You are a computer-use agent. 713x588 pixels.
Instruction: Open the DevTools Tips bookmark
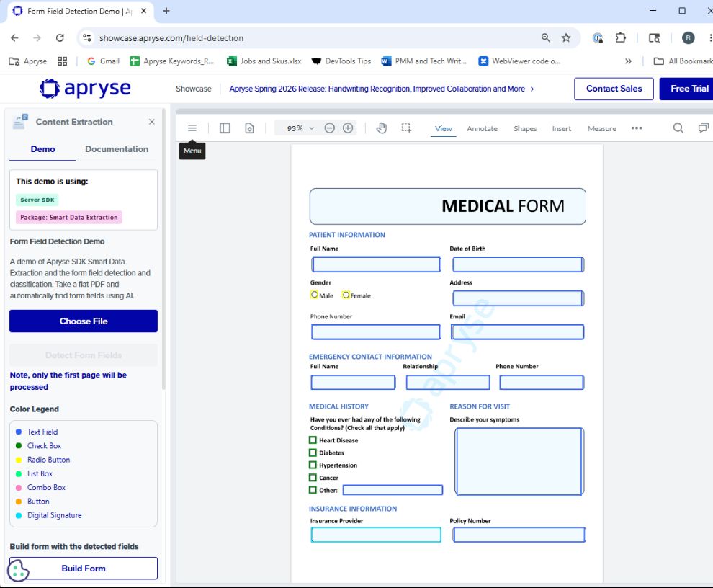click(341, 61)
